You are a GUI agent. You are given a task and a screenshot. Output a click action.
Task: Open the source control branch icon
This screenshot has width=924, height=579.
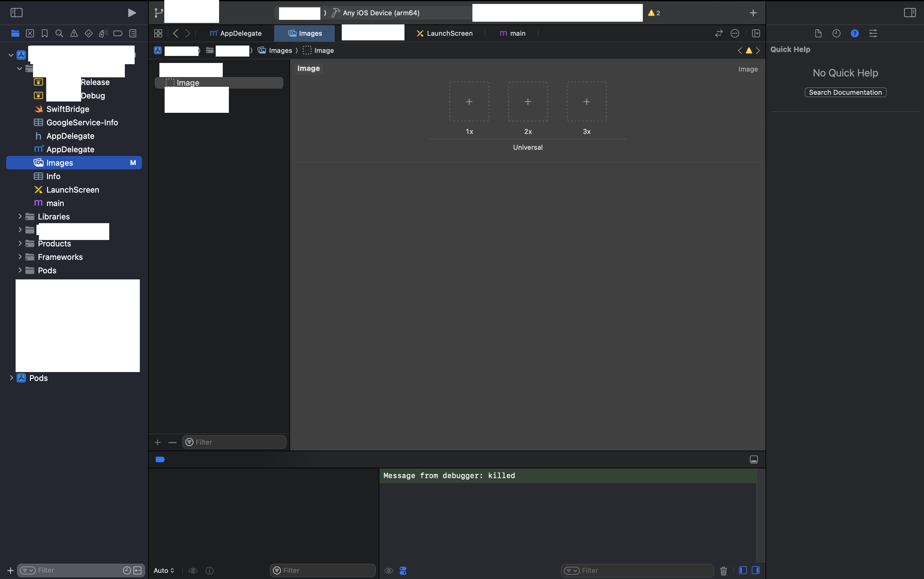click(158, 13)
